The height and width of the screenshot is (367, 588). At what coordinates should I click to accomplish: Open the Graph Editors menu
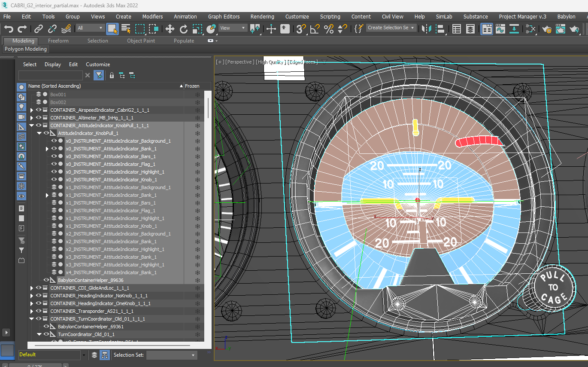[x=224, y=16]
